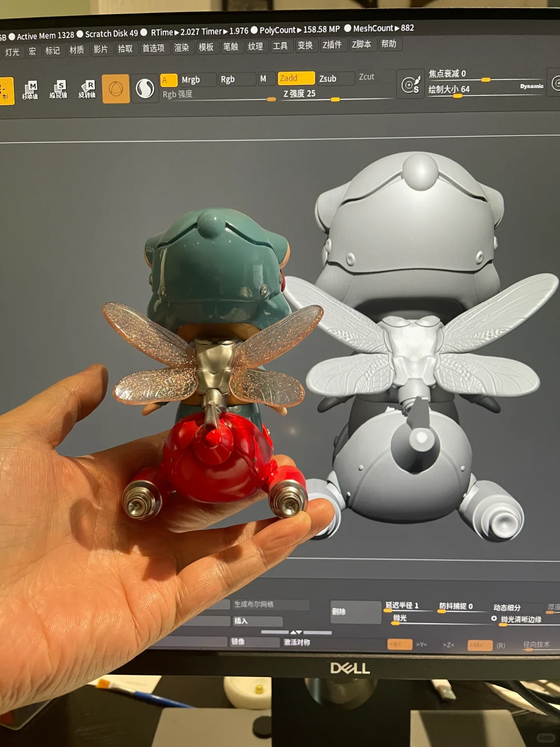Toggle mirror symmetry >M<
This screenshot has height=747, width=560.
[480, 645]
